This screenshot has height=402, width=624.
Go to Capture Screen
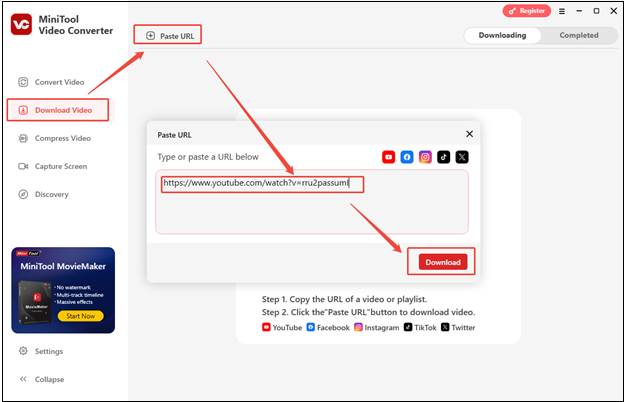(53, 166)
